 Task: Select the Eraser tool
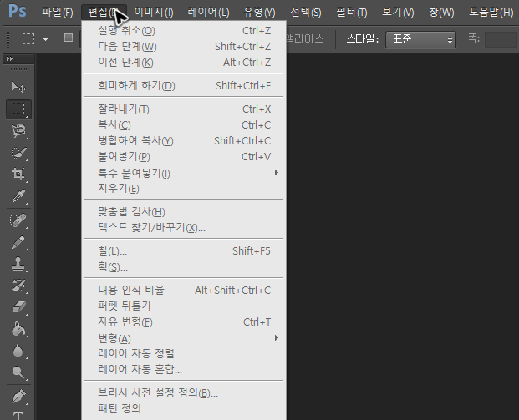(x=18, y=307)
